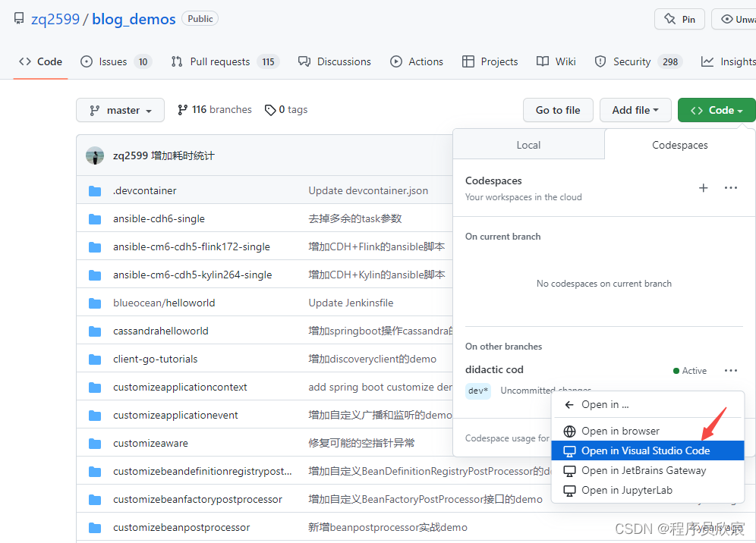View the 116 branches link
This screenshot has width=756, height=543.
(x=215, y=110)
